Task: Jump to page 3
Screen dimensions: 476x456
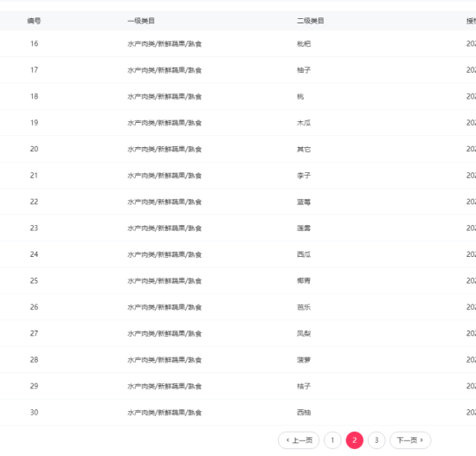Action: pos(376,440)
